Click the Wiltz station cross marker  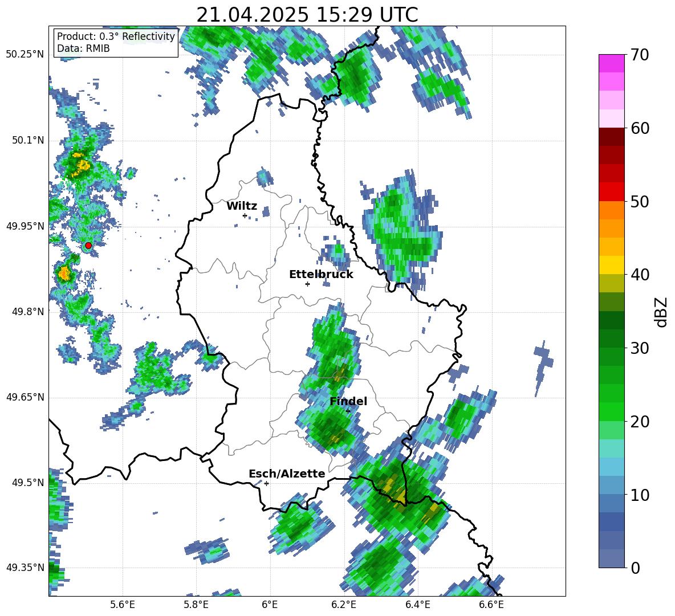[x=245, y=215]
